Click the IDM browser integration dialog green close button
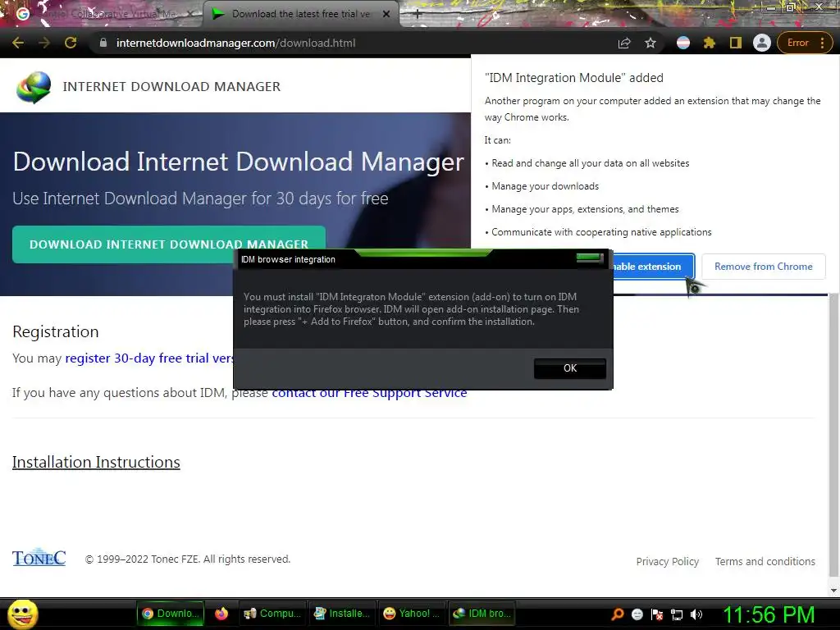This screenshot has width=840, height=630. [589, 258]
